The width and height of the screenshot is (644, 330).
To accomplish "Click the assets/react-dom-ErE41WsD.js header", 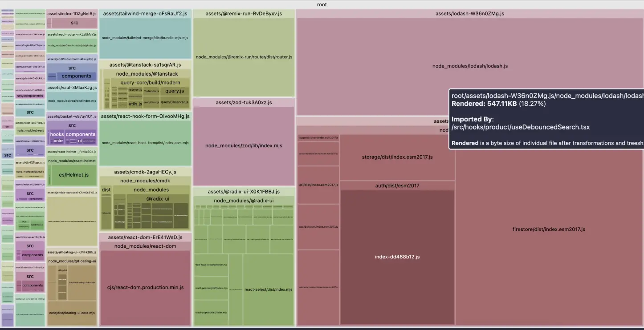I will pyautogui.click(x=145, y=237).
